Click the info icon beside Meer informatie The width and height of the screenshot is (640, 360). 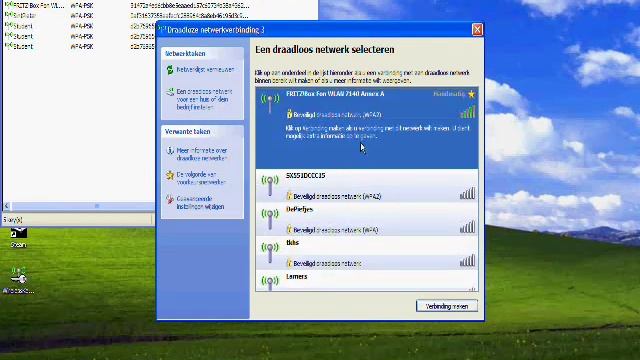point(170,151)
